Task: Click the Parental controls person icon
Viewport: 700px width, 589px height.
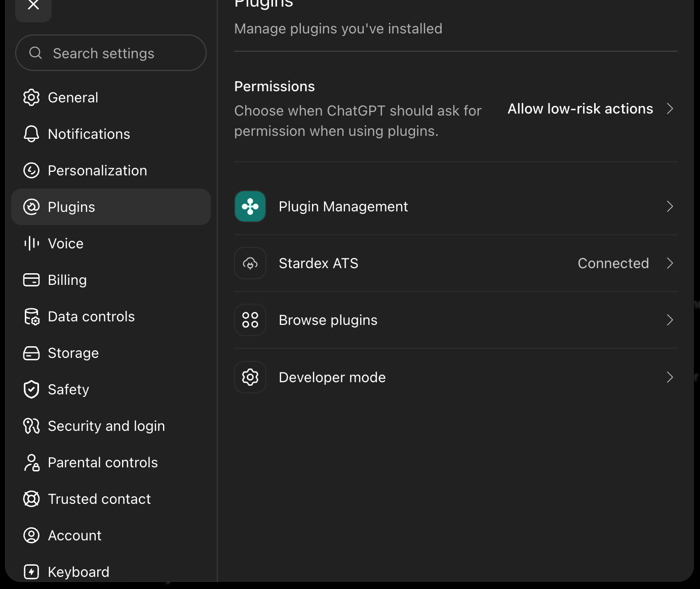Action: (31, 462)
